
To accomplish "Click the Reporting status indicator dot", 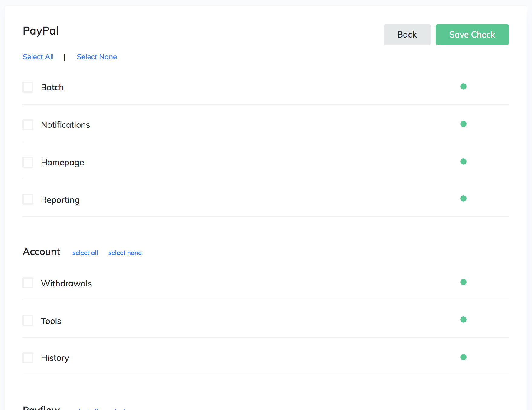I will [x=463, y=199].
